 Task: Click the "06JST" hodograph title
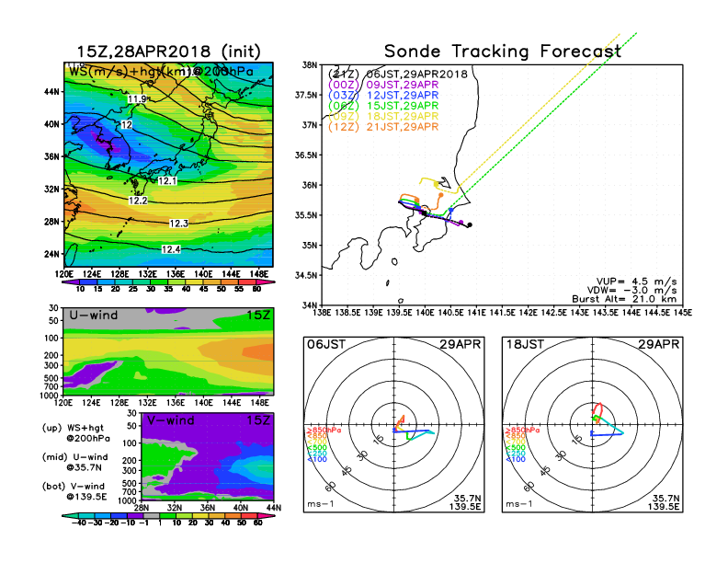326,344
